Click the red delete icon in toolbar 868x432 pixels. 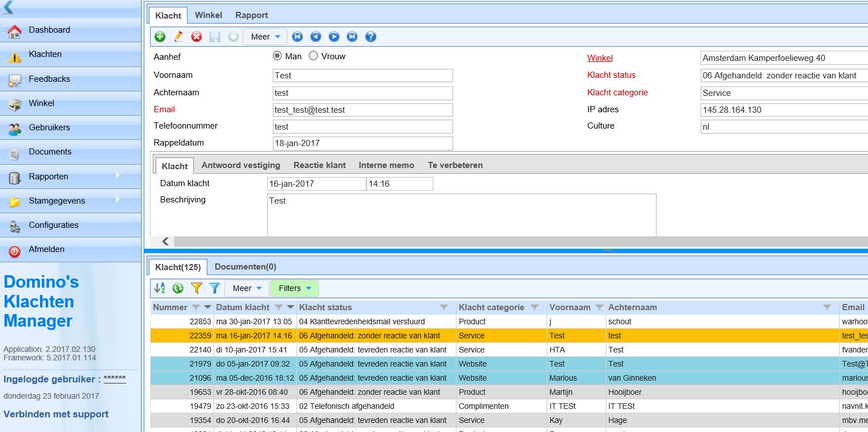click(196, 37)
